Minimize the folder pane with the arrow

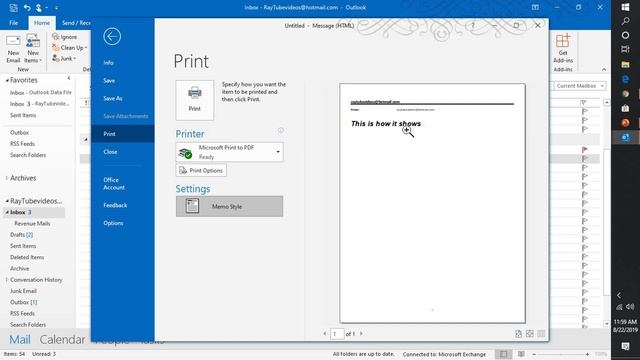[69, 78]
